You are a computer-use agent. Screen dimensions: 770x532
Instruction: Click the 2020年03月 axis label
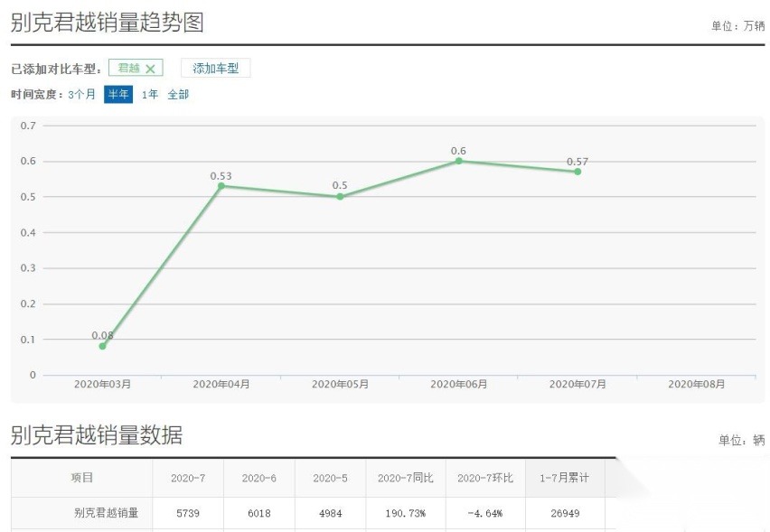tap(103, 384)
